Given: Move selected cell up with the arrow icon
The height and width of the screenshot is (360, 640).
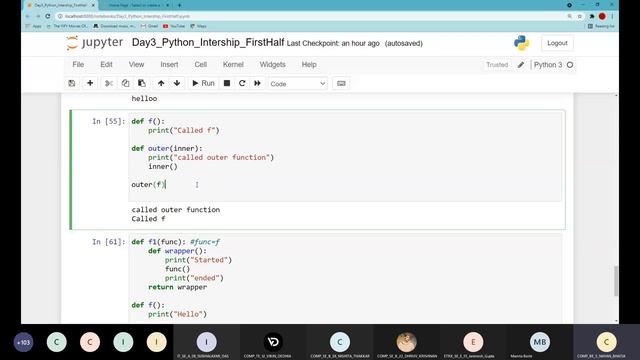Looking at the screenshot, I should coord(161,83).
